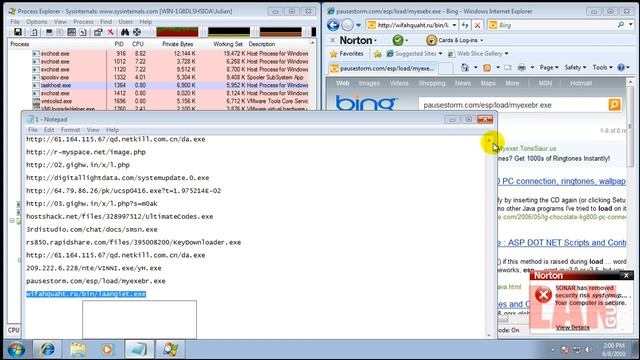Screen dimensions: 640x360
Task: Click the Norton green checkmark Safe Web icon
Action: tap(398, 40)
